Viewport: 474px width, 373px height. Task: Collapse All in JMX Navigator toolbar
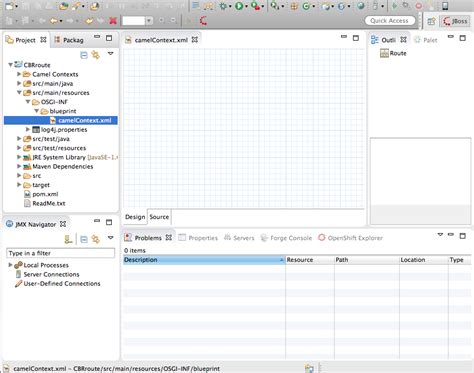[x=84, y=239]
